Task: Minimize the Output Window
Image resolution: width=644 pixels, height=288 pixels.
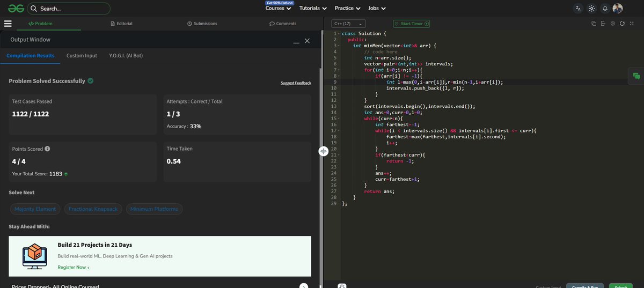Action: point(296,42)
